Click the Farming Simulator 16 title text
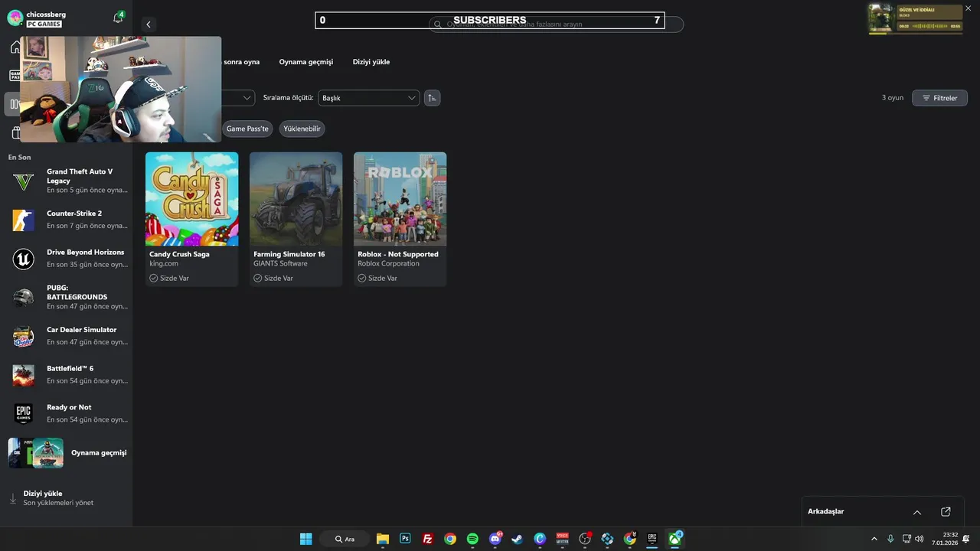980x551 pixels. [289, 254]
